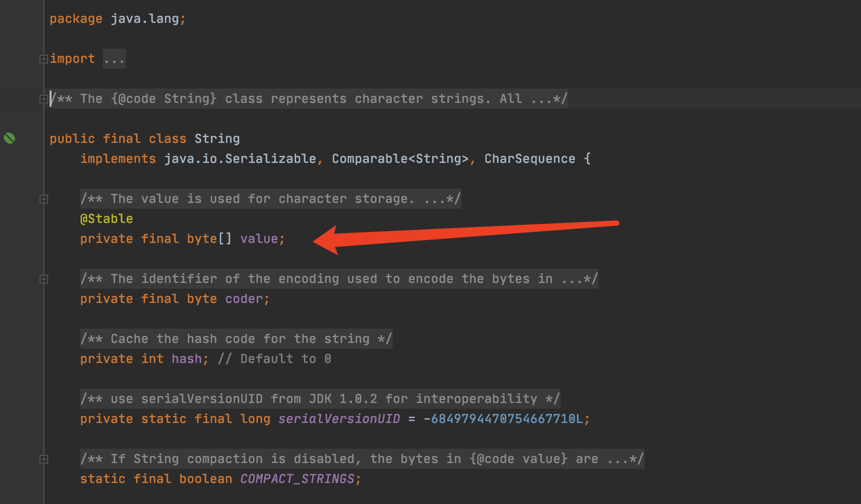This screenshot has height=504, width=861.
Task: Click the 'long' keyword before serialVersionUID
Action: tap(256, 419)
